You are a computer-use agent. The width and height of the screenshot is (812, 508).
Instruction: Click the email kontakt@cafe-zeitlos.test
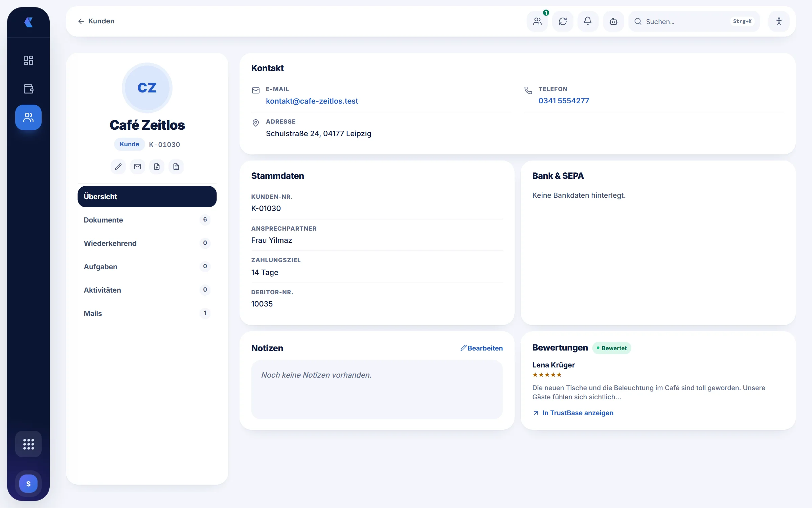(312, 101)
